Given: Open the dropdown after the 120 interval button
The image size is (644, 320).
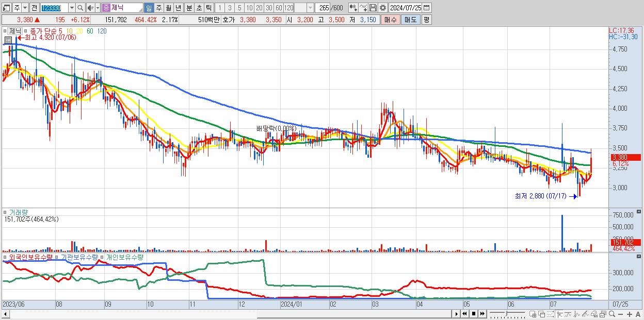Looking at the screenshot, I should pos(310,8).
